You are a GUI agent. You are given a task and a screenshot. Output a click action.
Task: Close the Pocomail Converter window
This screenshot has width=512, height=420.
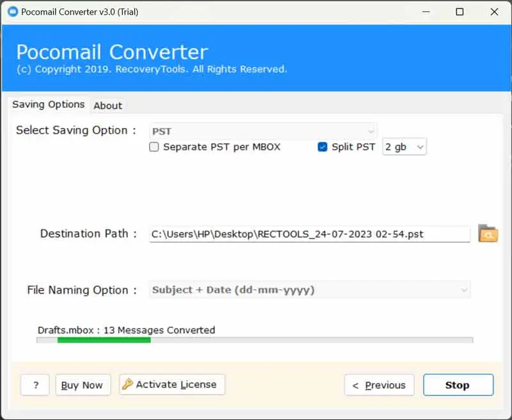(494, 12)
